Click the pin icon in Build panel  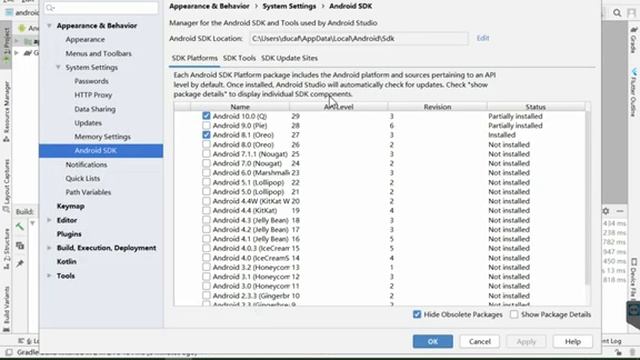20,264
